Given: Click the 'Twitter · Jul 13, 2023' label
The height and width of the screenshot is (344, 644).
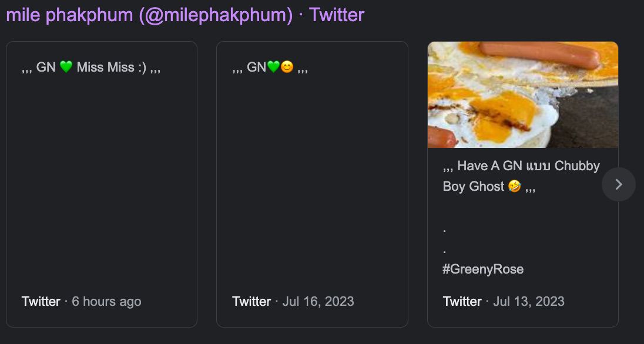Looking at the screenshot, I should pyautogui.click(x=504, y=301).
